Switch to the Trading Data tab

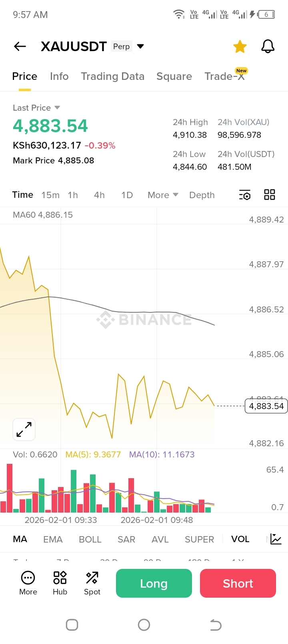click(112, 76)
